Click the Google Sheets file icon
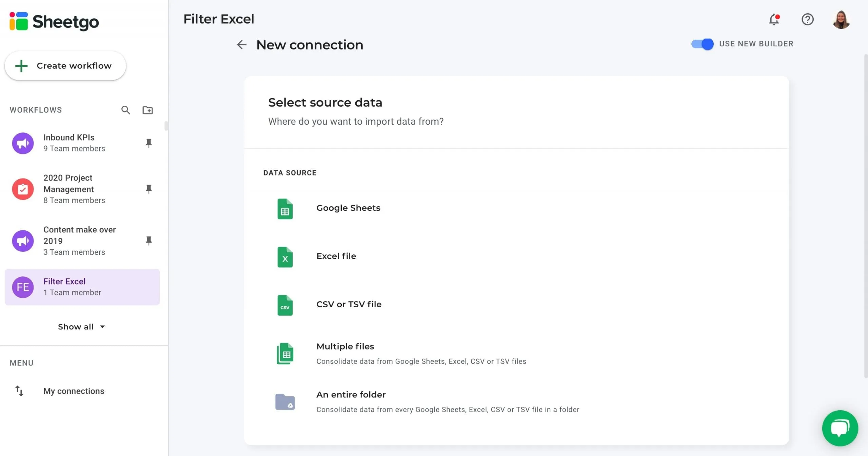Viewport: 868px width, 456px height. pos(285,209)
